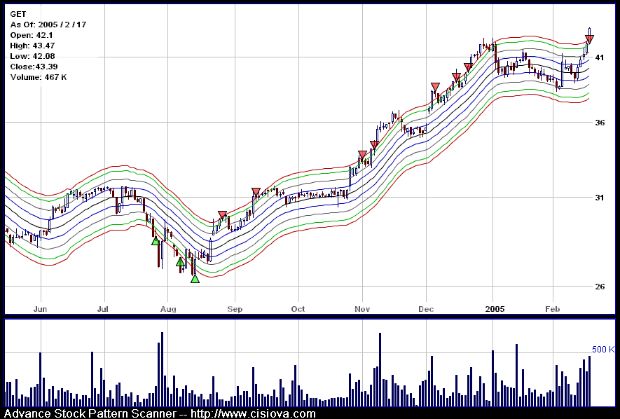Click the tallest volume bar in late July

point(162,369)
